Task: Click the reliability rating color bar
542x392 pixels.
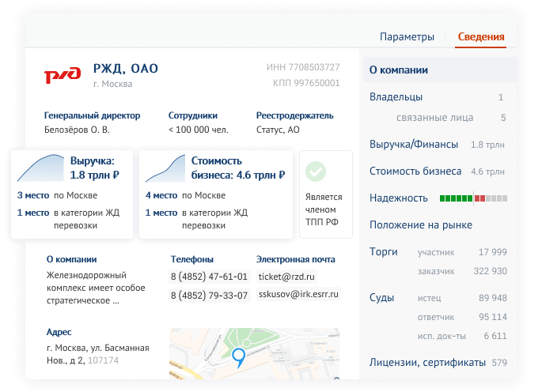Action: click(473, 198)
